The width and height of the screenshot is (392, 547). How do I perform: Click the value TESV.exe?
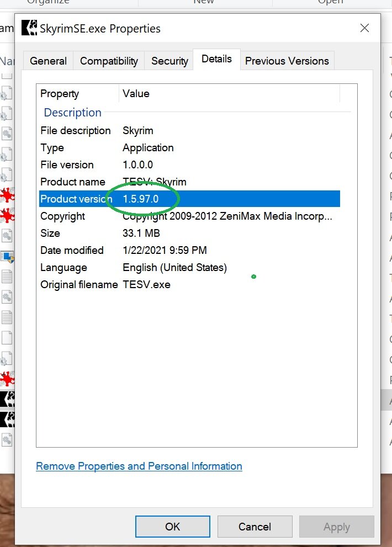(146, 285)
